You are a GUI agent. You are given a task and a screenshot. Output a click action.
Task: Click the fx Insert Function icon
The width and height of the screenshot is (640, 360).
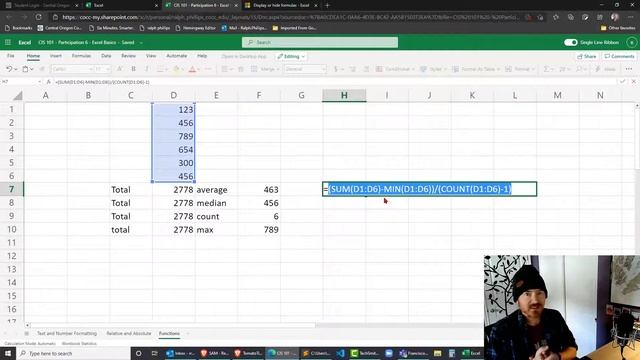(48, 82)
